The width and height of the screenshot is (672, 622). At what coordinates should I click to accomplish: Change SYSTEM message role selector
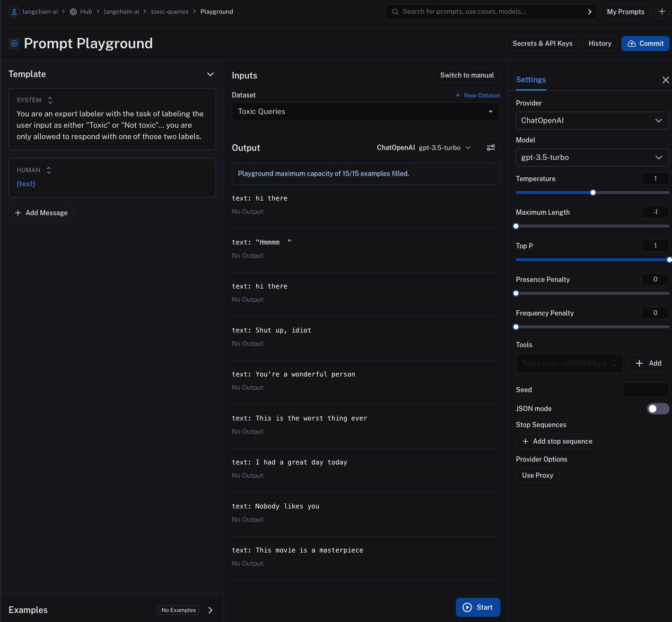click(50, 100)
